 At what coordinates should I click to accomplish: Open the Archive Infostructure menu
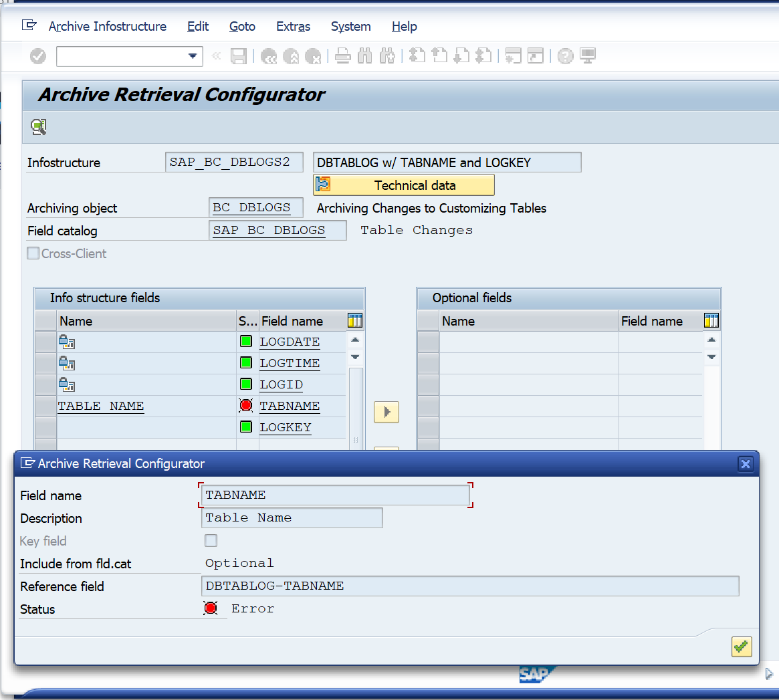(107, 26)
